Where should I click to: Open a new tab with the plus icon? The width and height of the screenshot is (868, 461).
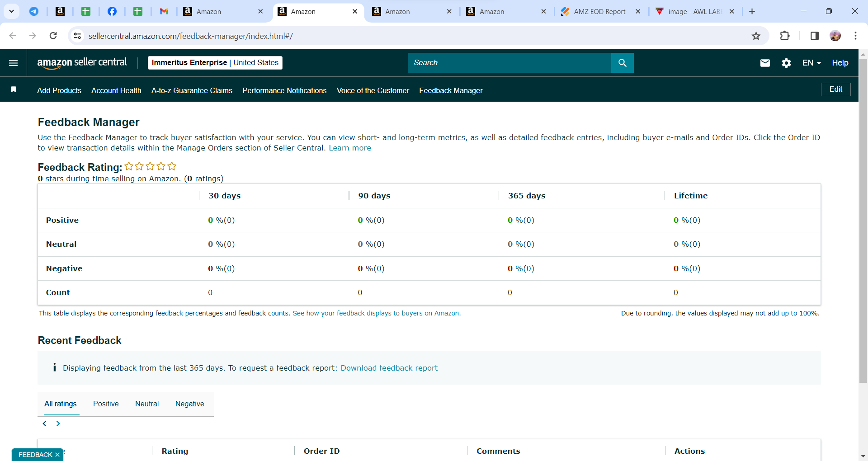click(x=752, y=11)
